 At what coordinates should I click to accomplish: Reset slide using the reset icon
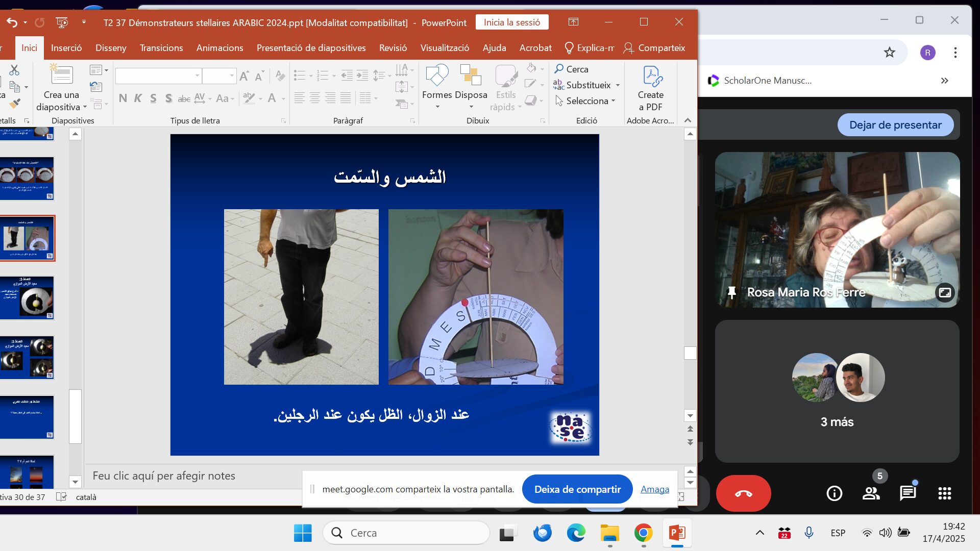click(x=95, y=87)
